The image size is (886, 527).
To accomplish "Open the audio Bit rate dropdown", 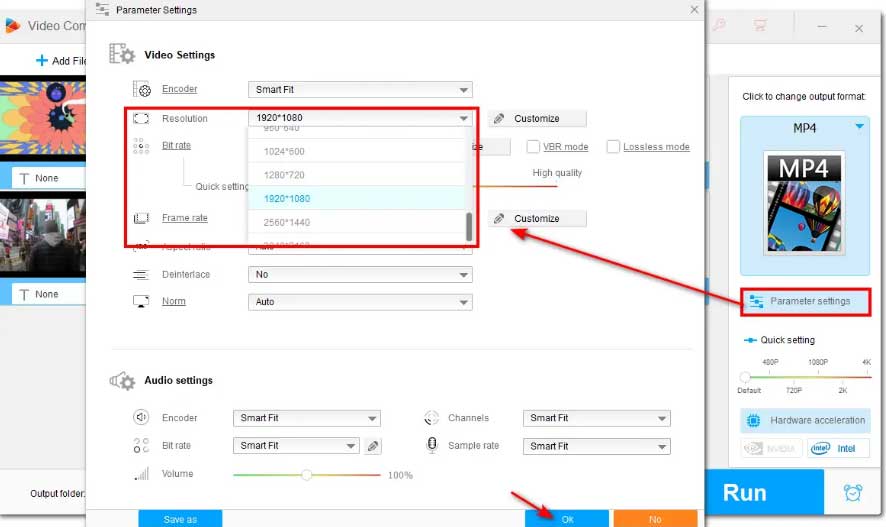I will point(296,446).
